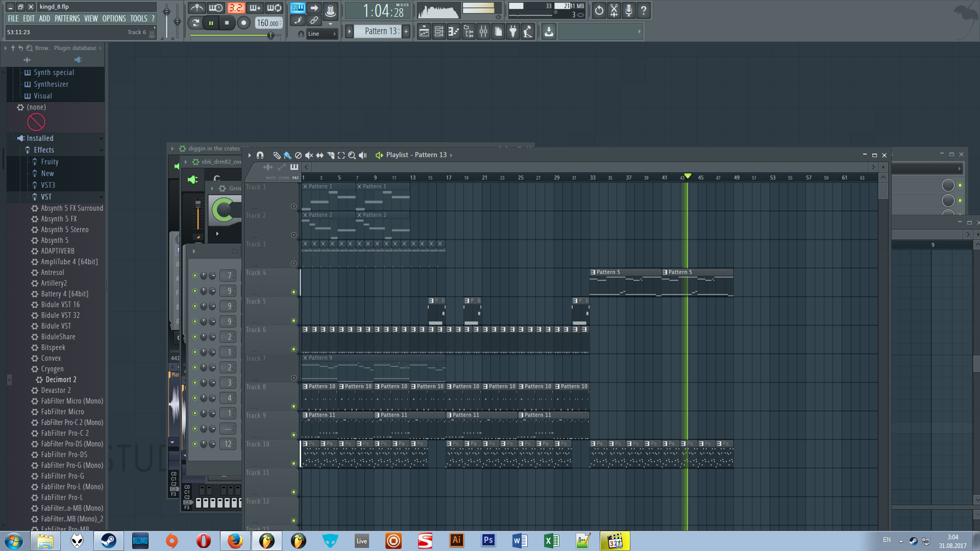The height and width of the screenshot is (551, 980).
Task: Select the playlist Paint brush tool
Action: (287, 155)
